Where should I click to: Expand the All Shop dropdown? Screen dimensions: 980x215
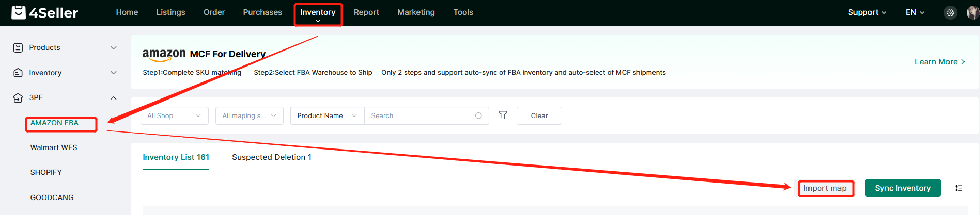174,116
